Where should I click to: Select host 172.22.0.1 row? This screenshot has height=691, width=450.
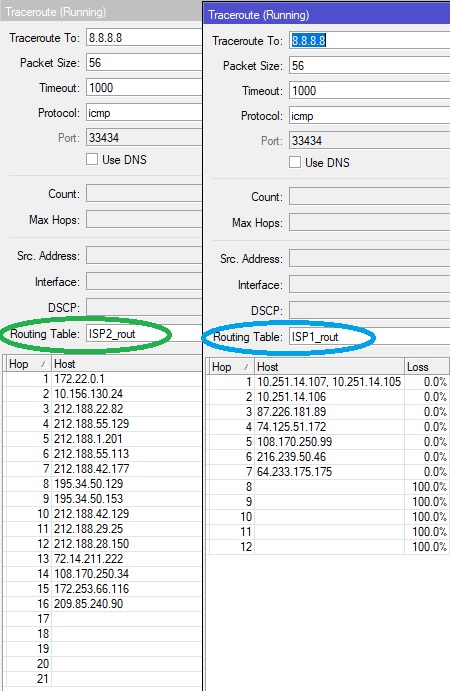(x=102, y=379)
